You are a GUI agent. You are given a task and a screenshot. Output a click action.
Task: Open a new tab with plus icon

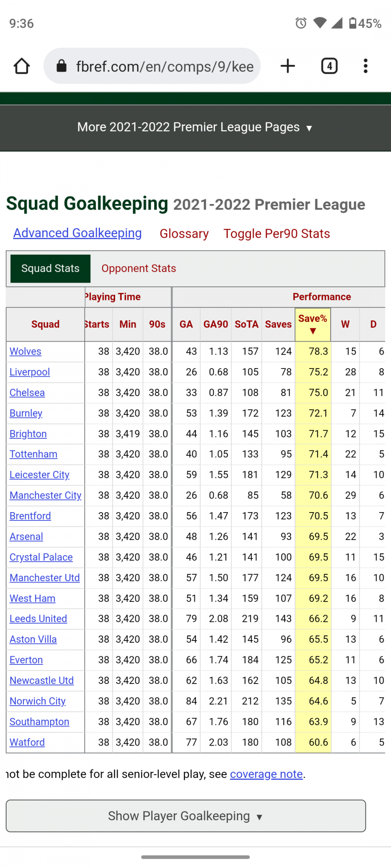click(x=288, y=66)
